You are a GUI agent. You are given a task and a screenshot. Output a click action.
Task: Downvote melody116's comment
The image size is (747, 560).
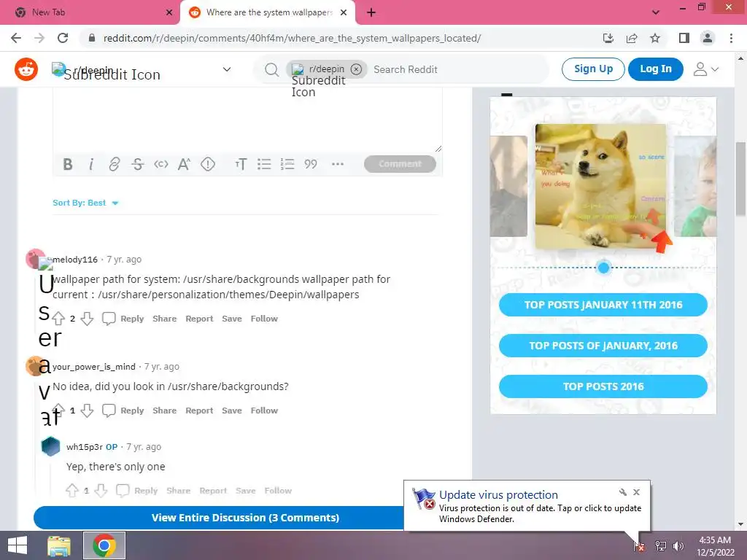(x=87, y=319)
